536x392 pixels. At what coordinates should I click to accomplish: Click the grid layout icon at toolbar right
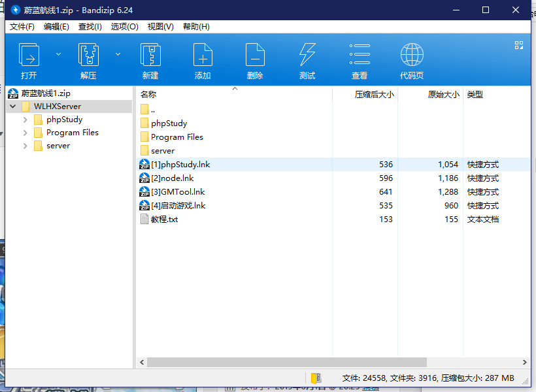coord(519,45)
